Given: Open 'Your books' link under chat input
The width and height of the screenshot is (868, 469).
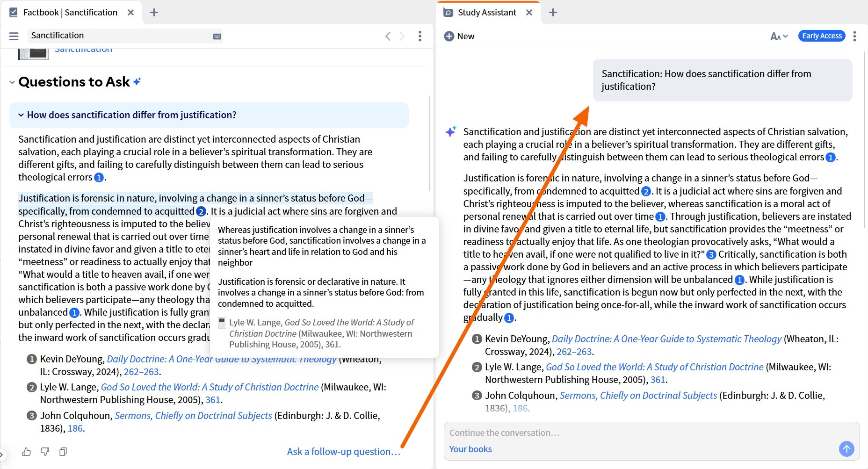Looking at the screenshot, I should click(x=470, y=449).
